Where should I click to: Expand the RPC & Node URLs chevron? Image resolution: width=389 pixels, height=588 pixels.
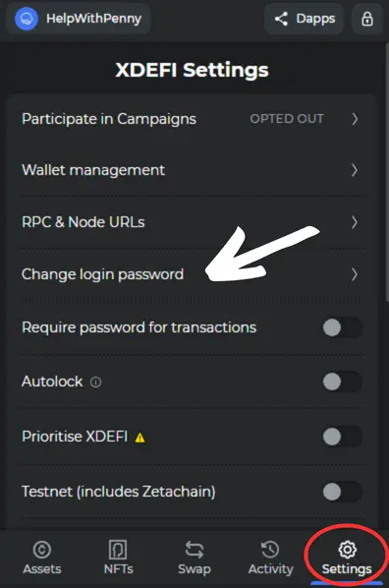(x=355, y=222)
